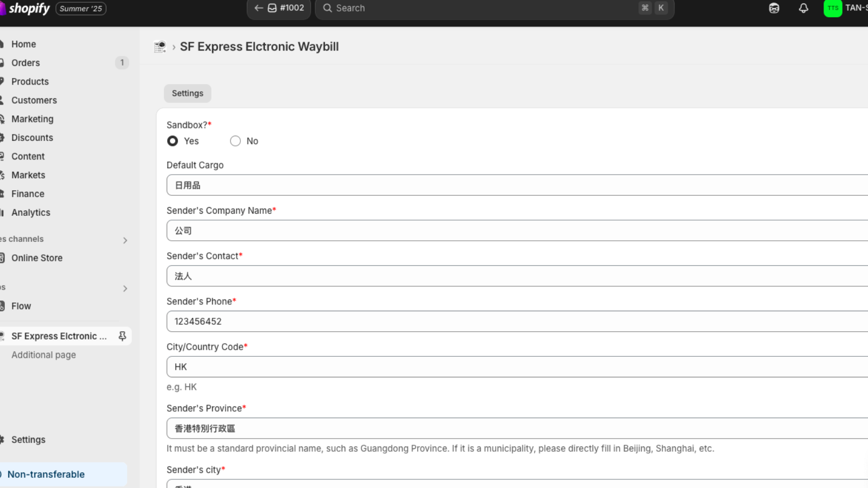This screenshot has width=868, height=488.
Task: Open the Shopify logo home link
Action: coord(26,9)
